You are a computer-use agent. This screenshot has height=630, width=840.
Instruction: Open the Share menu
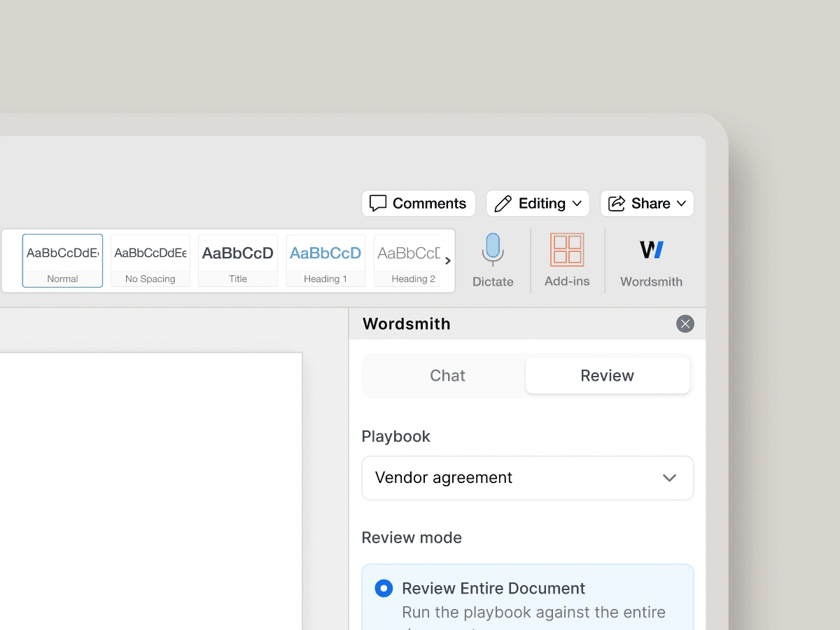647,204
